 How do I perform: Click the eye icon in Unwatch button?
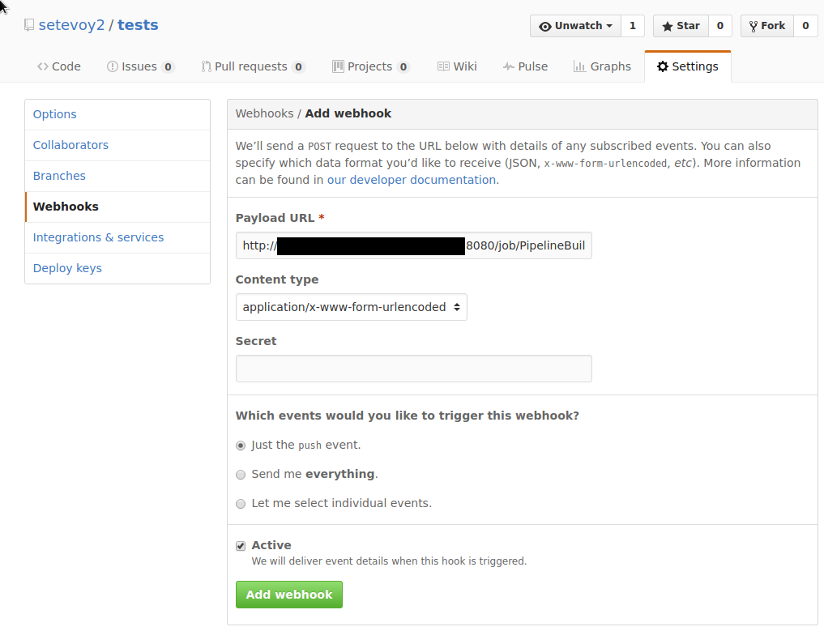(545, 26)
